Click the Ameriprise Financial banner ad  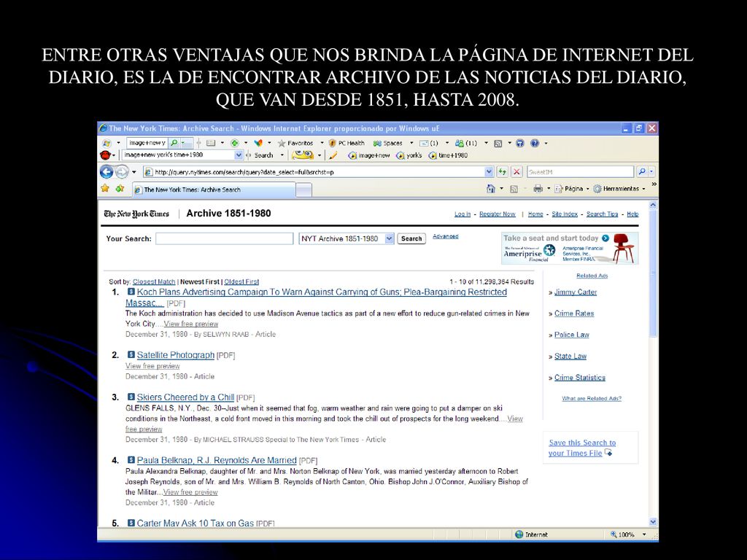(570, 248)
